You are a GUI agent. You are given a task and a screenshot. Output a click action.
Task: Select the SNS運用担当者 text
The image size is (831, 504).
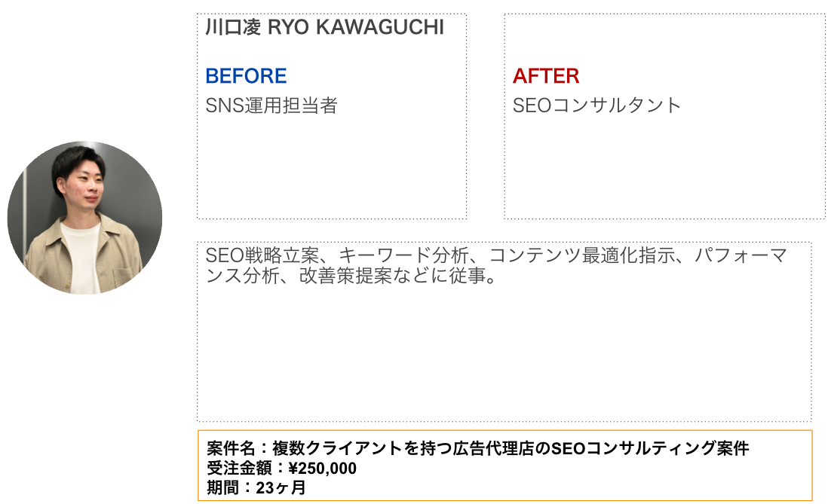(x=271, y=105)
